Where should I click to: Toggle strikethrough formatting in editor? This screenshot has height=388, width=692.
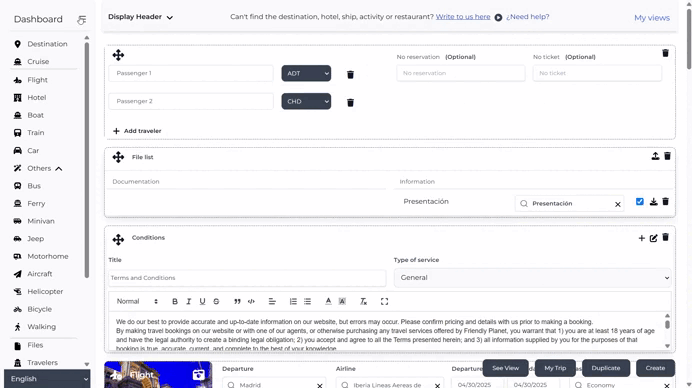216,301
